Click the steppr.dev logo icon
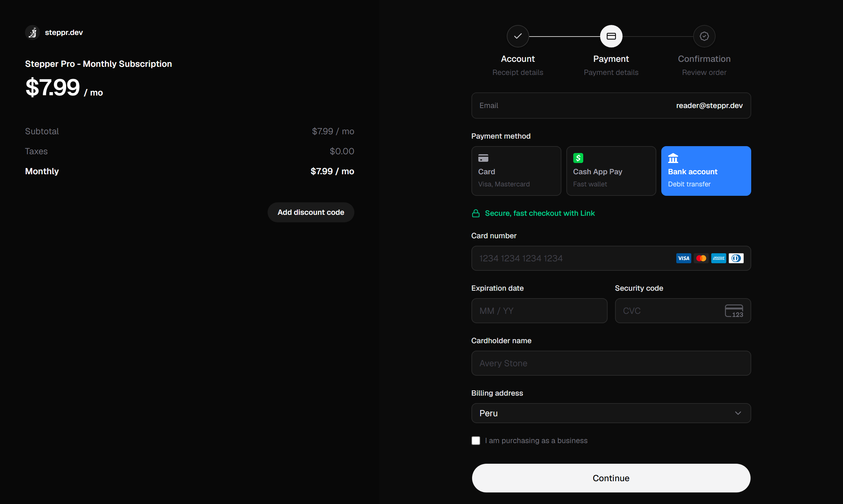 [x=32, y=32]
